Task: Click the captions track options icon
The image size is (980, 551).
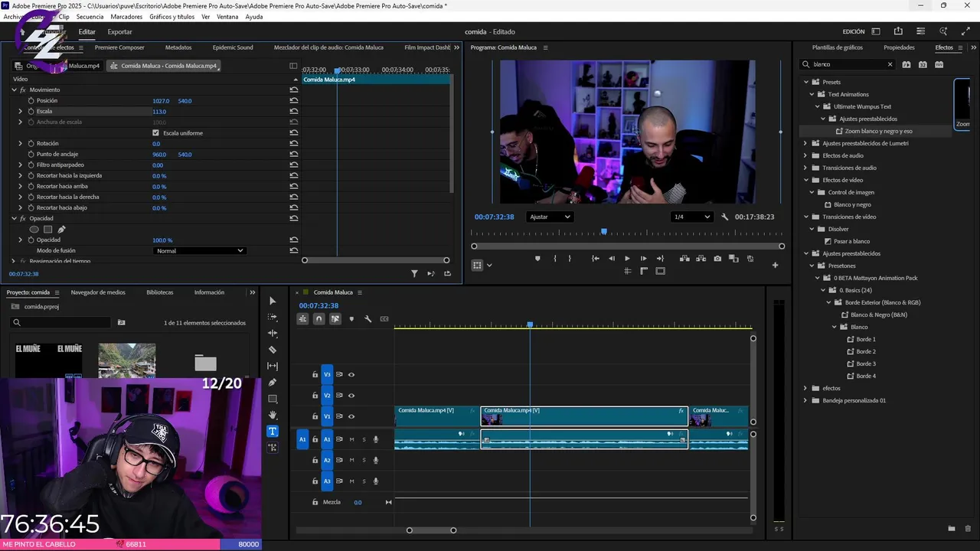Action: pos(384,319)
